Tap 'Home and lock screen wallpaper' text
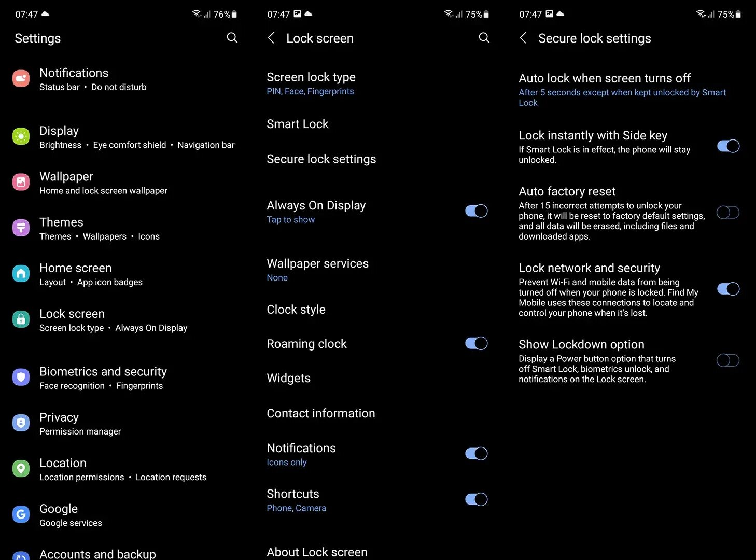 coord(103,191)
